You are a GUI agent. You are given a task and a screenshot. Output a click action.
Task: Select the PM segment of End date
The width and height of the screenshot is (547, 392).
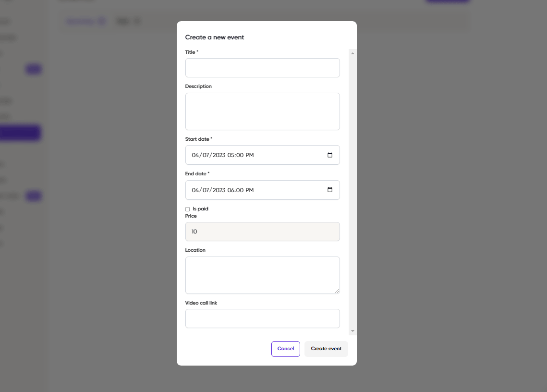click(x=249, y=190)
